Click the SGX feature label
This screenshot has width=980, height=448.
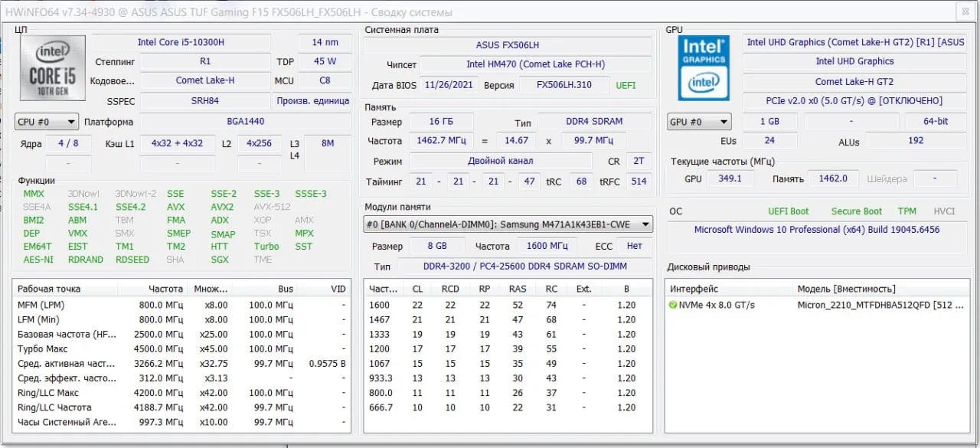point(220,260)
